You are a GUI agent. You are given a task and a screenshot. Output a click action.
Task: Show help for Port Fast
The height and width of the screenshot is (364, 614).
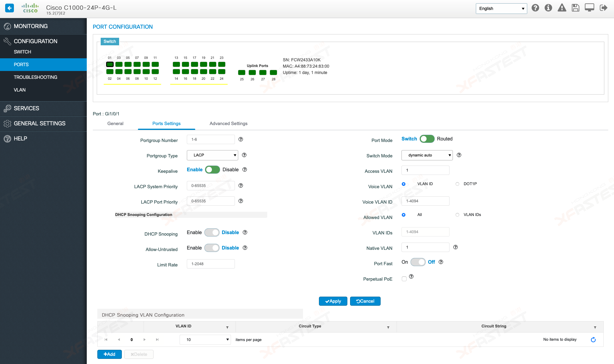coord(441,262)
